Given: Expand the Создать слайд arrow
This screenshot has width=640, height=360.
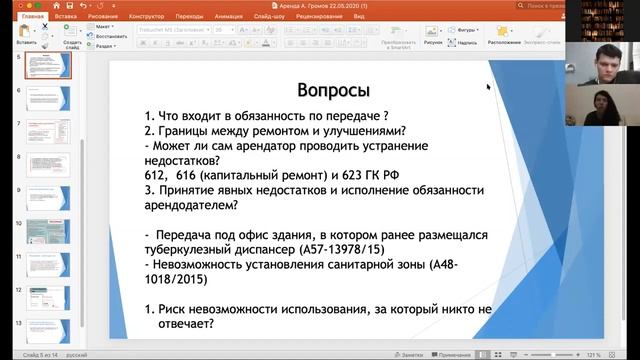Looking at the screenshot, I should click(80, 31).
